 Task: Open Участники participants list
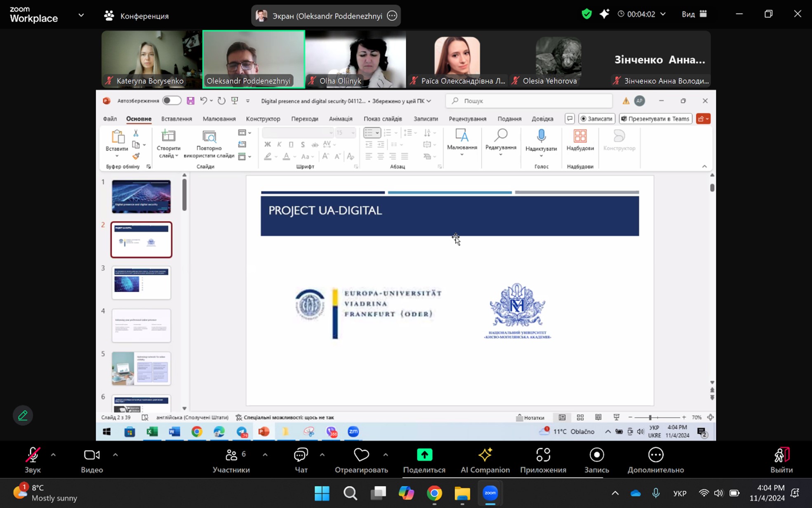tap(231, 456)
